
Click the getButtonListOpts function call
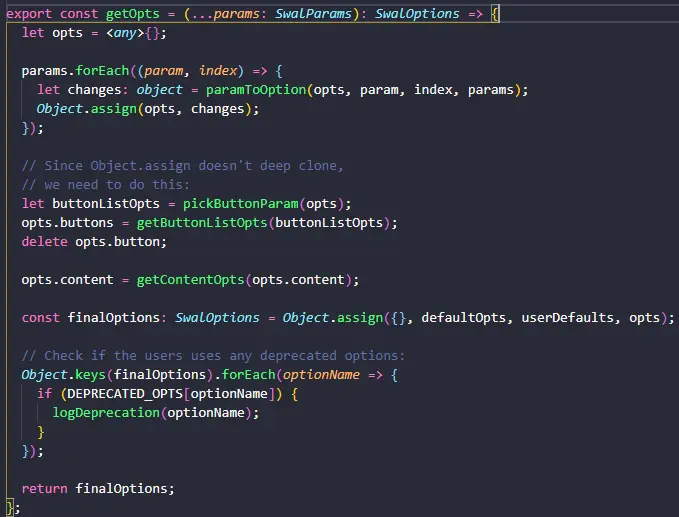202,223
